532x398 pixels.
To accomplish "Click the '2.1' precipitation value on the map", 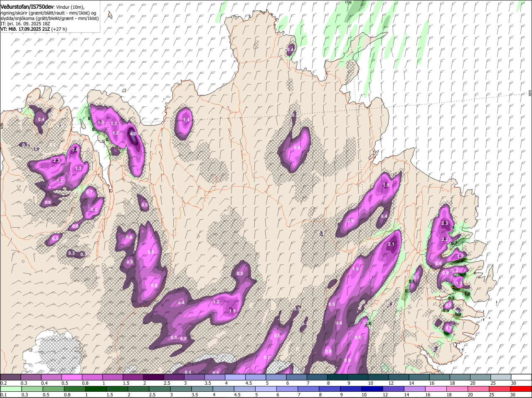I will click(391, 244).
